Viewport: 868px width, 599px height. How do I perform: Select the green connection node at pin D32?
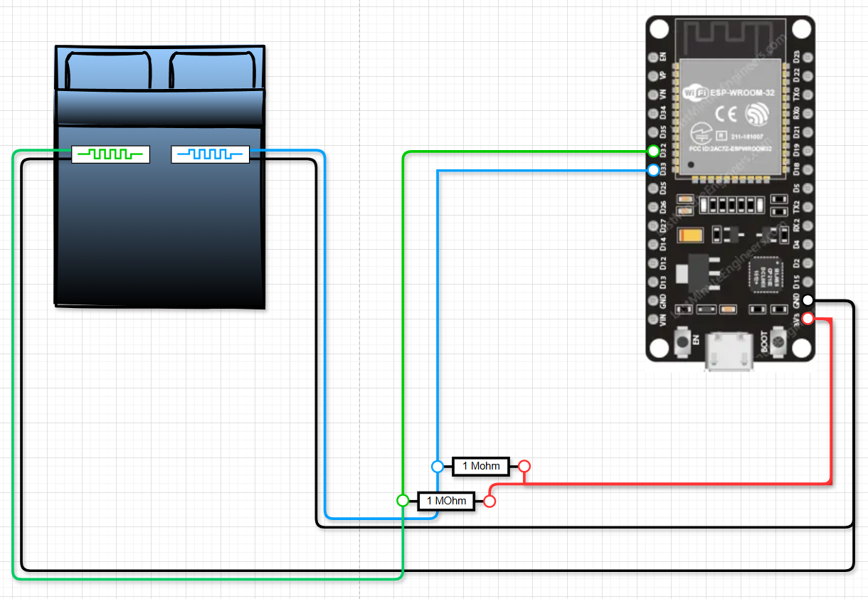tap(653, 152)
